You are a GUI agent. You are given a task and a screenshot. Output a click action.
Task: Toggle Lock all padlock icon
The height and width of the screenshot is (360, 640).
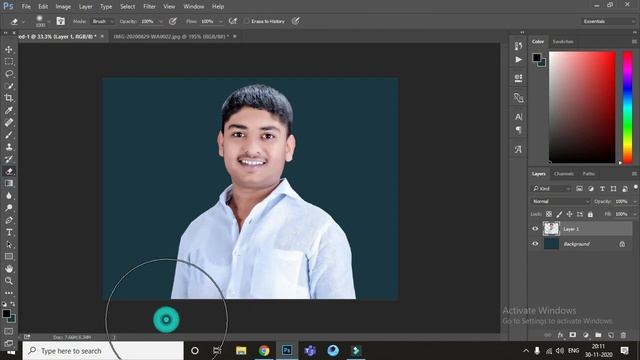coord(590,214)
